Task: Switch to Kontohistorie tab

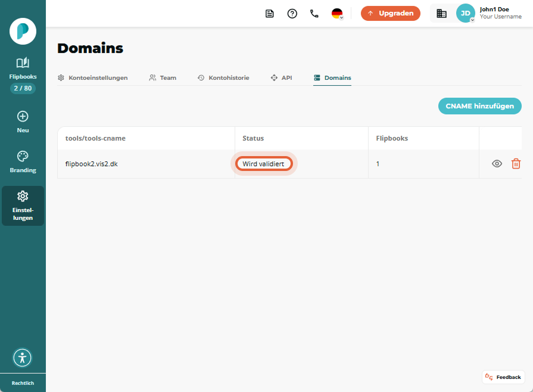Action: click(x=223, y=78)
